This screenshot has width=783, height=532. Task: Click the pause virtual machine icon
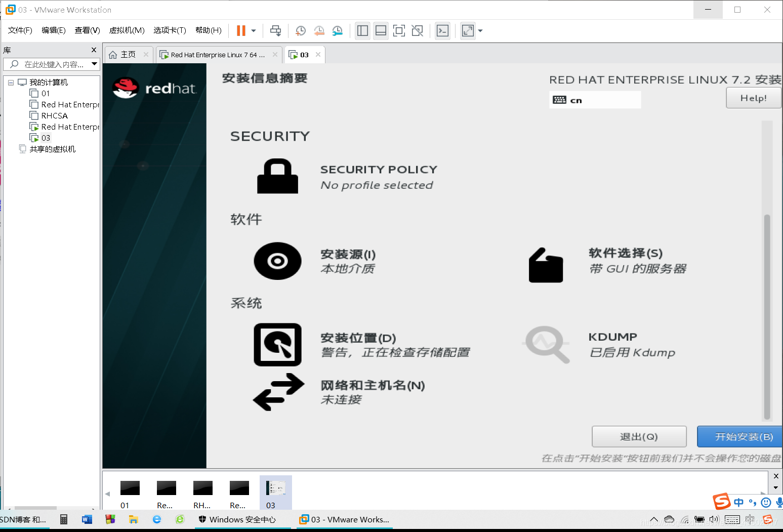241,31
